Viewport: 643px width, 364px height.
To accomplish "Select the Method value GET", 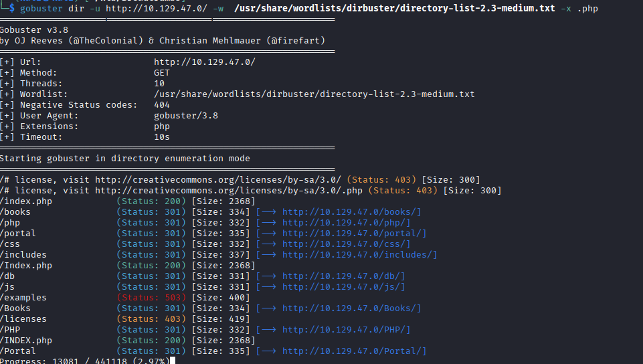I will coord(161,72).
